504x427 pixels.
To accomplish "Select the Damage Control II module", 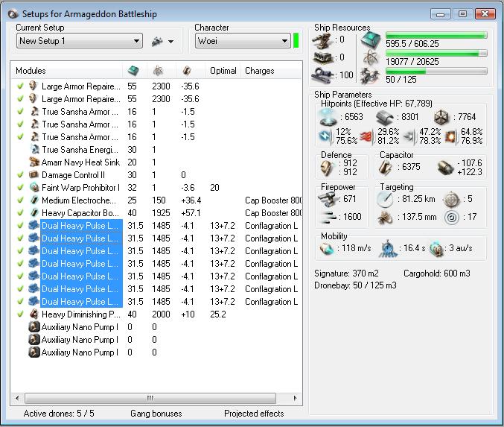I will point(73,174).
